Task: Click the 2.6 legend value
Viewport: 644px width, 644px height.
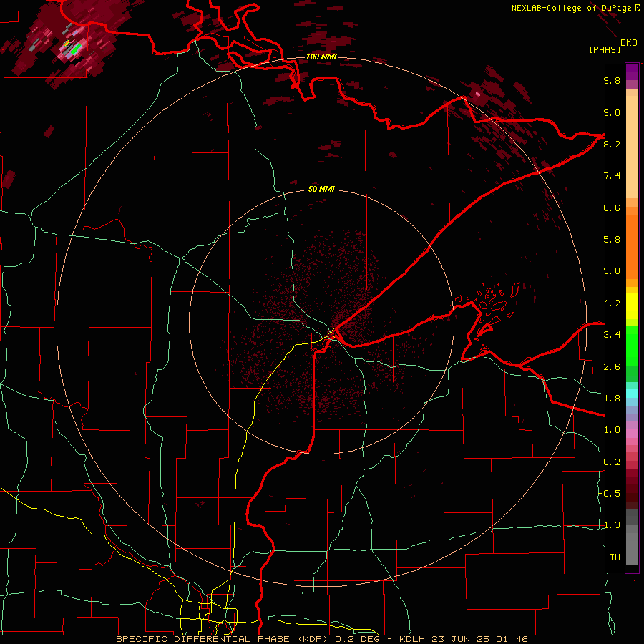Action: [x=612, y=367]
